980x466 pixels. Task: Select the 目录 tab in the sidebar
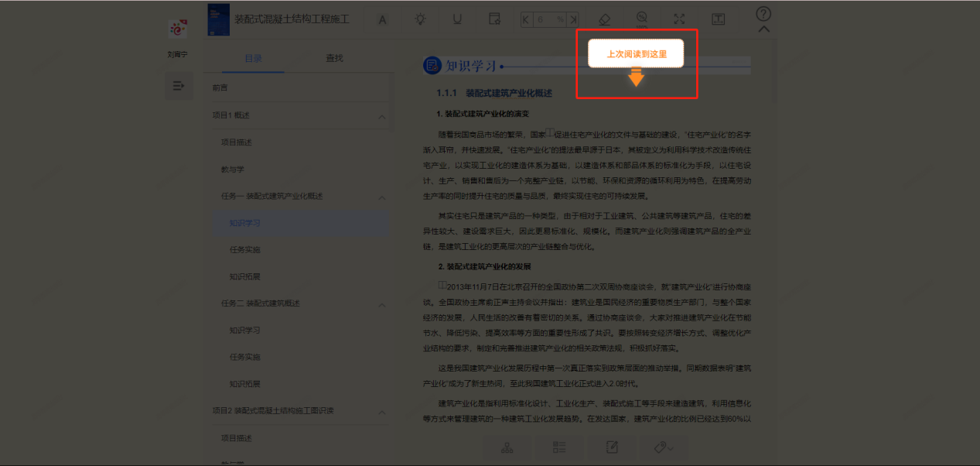coord(255,57)
